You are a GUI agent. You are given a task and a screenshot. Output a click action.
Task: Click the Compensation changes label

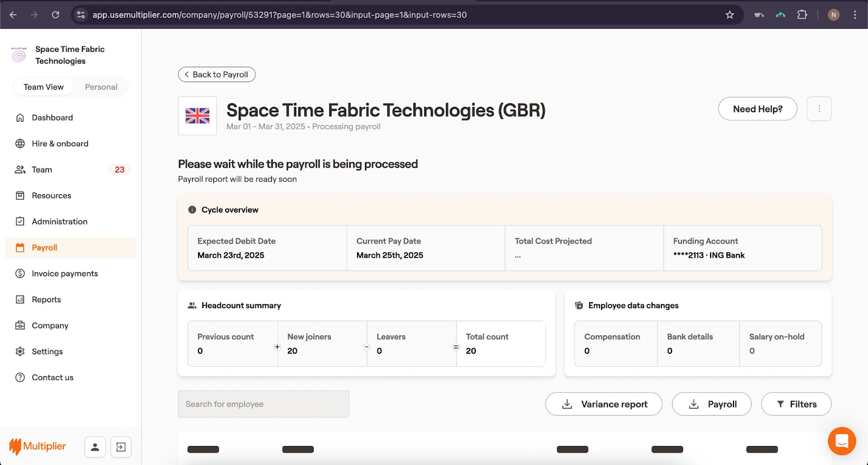click(x=612, y=336)
